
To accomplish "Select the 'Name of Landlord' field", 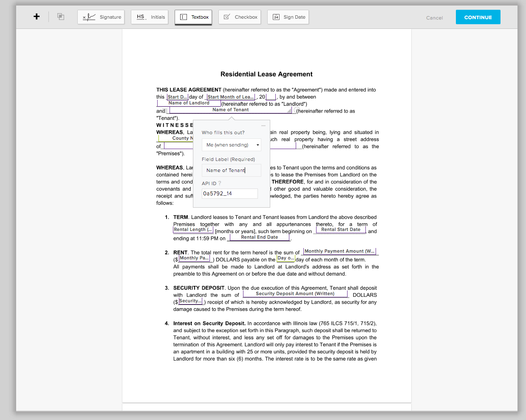I will coord(189,103).
